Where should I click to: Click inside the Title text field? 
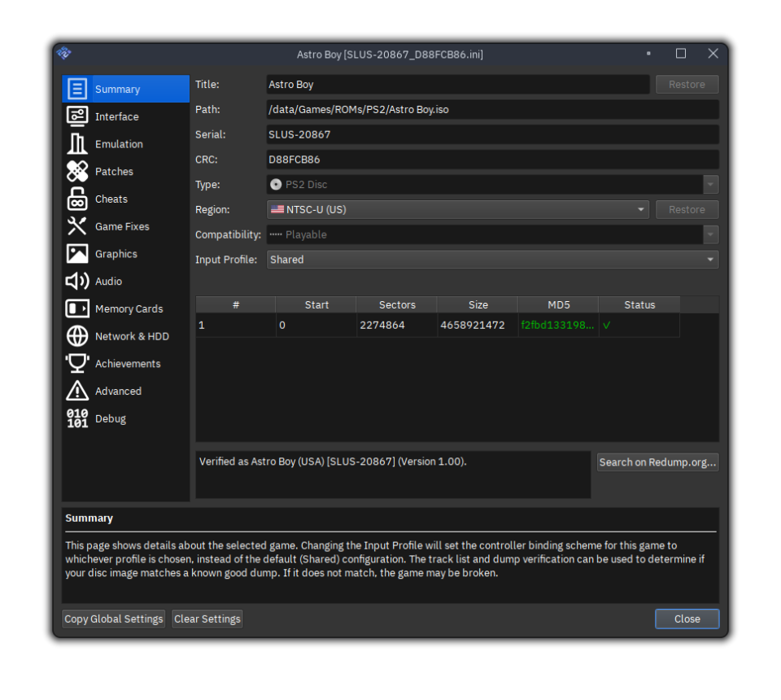457,84
